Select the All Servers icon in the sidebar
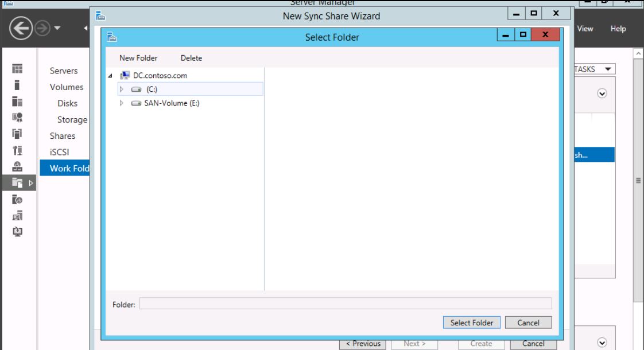 point(17,102)
